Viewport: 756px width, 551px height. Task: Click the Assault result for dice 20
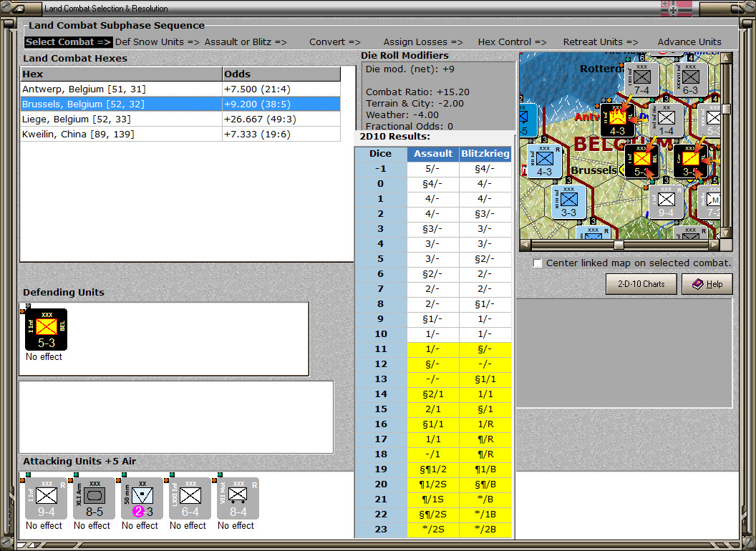coord(432,484)
